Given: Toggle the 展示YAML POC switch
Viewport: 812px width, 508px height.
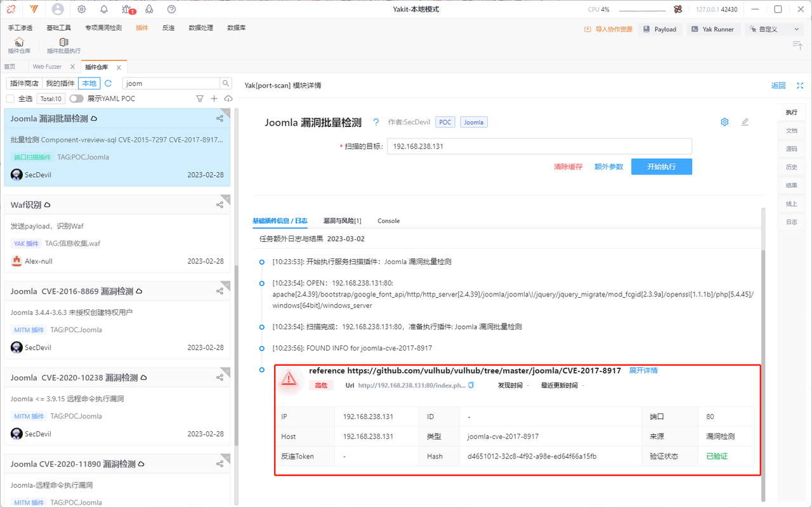Looking at the screenshot, I should pos(76,98).
